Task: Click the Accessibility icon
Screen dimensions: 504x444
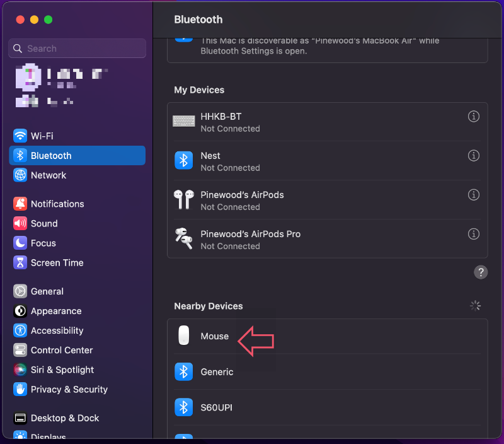Action: coord(20,330)
